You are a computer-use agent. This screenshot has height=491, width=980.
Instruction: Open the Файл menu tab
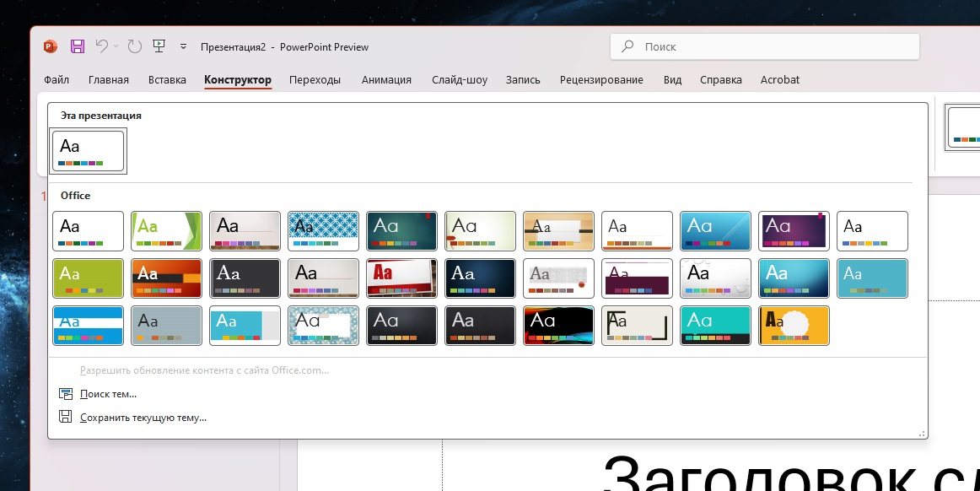57,80
